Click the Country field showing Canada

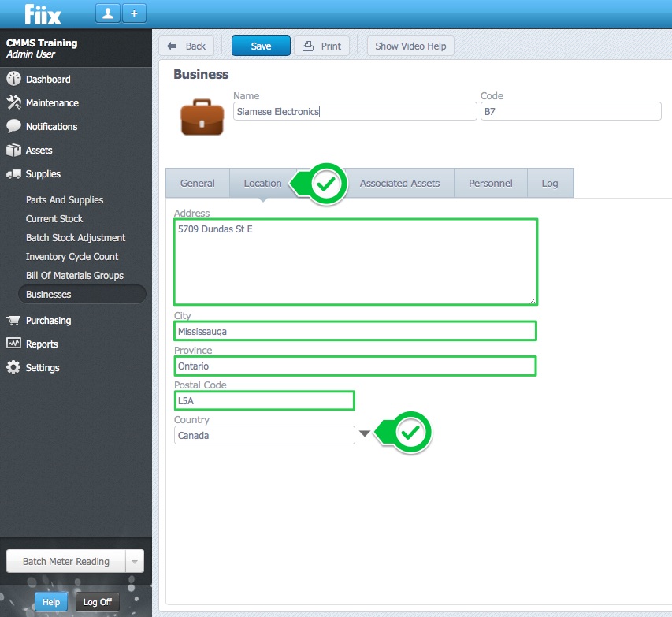coord(265,435)
